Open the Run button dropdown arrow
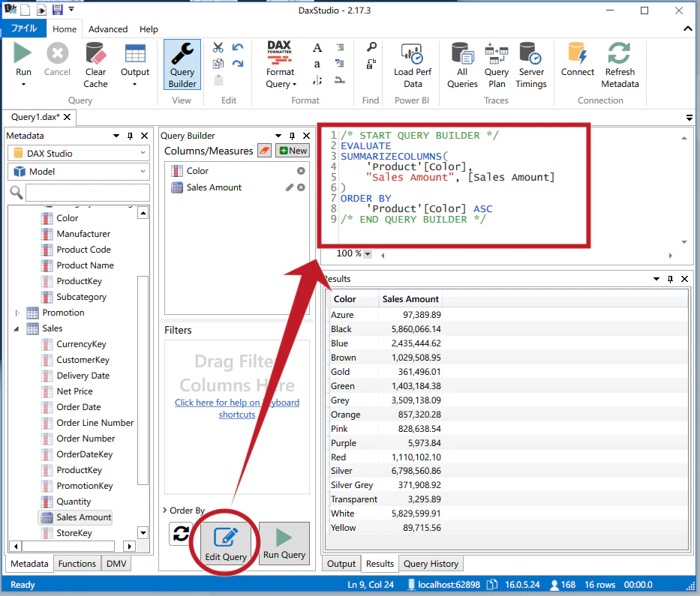 [23, 84]
